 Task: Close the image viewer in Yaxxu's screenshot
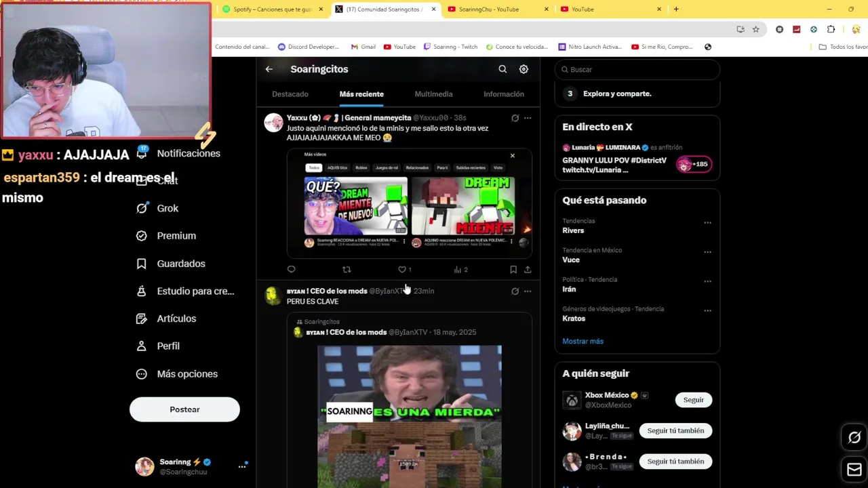(512, 155)
